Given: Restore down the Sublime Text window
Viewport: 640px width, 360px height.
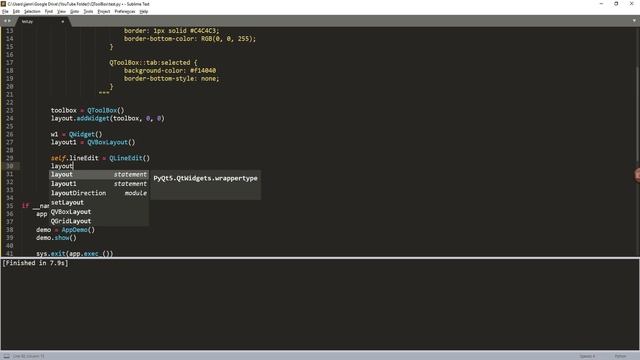Looking at the screenshot, I should coord(616,4).
